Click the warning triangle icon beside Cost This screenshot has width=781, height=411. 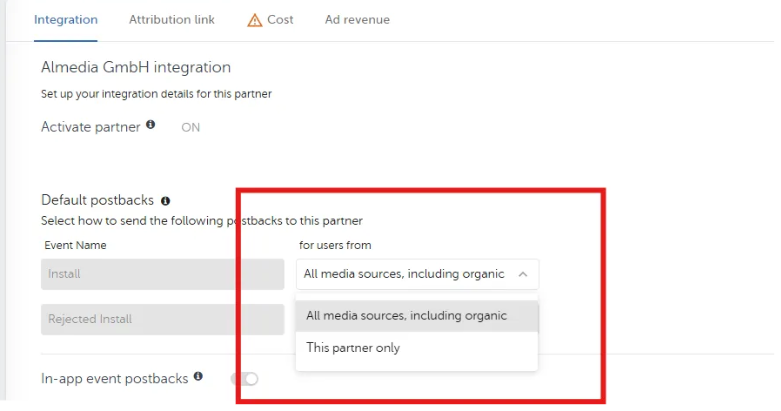tap(255, 20)
